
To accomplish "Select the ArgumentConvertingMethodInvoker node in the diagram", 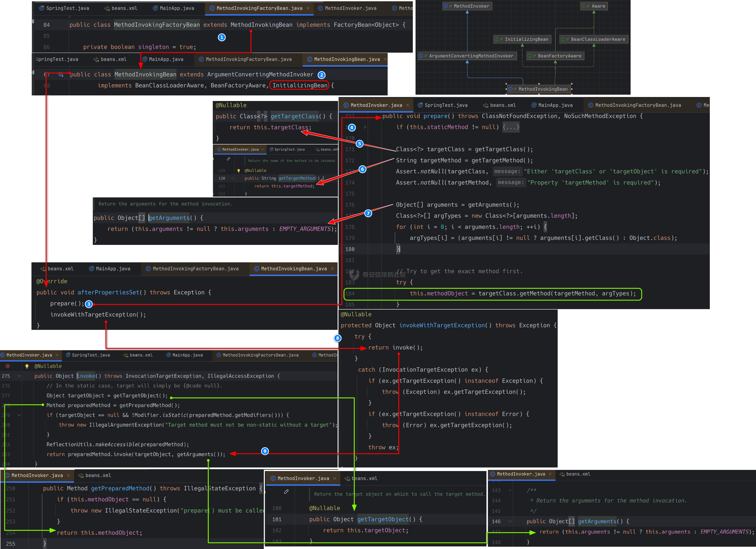I will [x=467, y=56].
